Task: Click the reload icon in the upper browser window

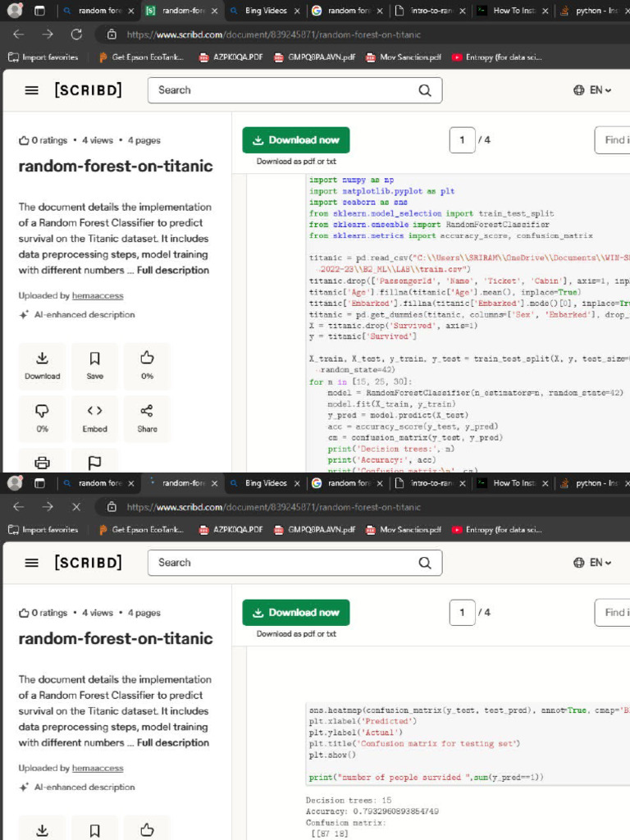Action: pyautogui.click(x=76, y=34)
